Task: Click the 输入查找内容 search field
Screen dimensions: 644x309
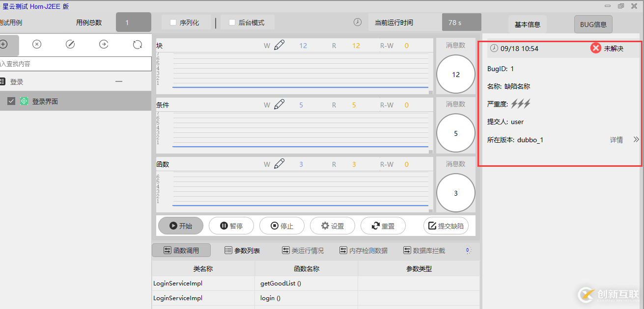Action: point(74,64)
